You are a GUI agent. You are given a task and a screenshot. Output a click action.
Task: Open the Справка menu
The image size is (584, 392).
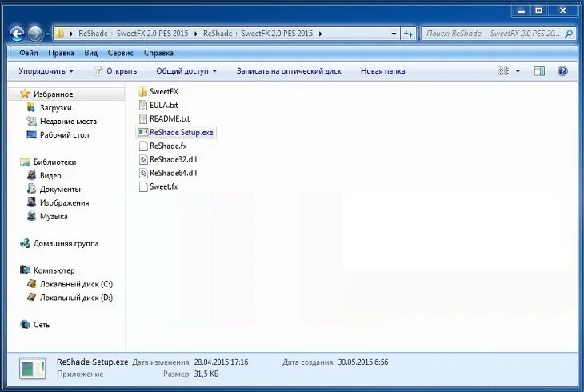point(158,53)
